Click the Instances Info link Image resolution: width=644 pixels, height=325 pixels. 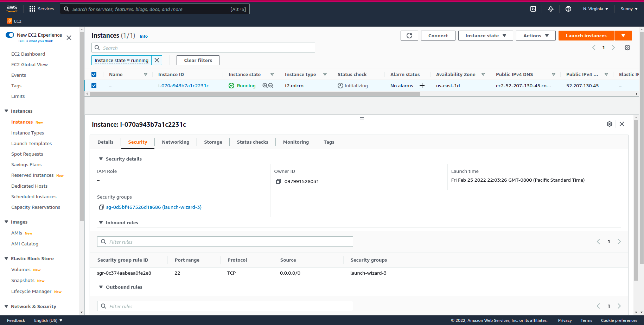point(144,36)
